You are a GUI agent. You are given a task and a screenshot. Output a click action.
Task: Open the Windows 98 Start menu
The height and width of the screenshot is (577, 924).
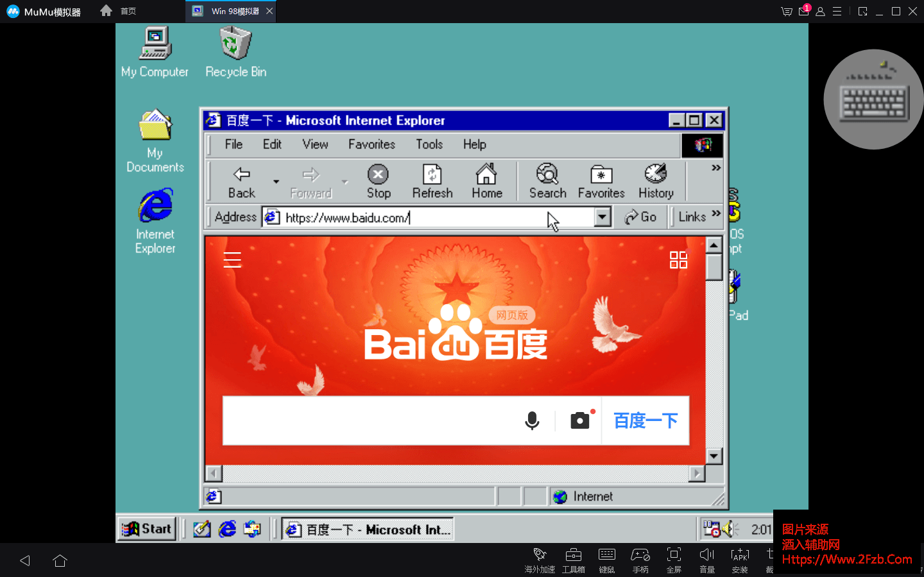tap(147, 529)
